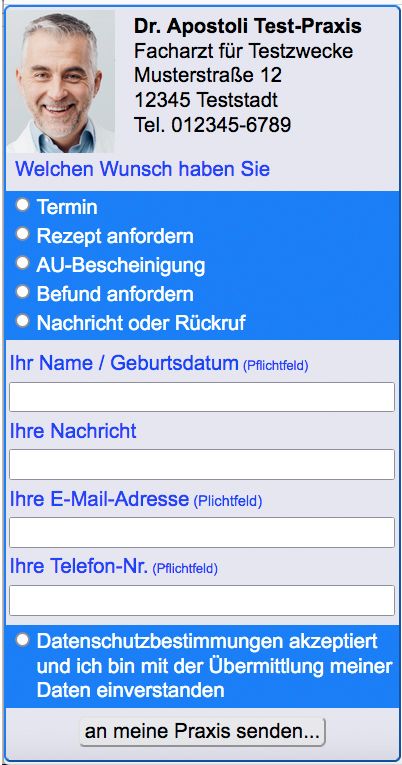Select the Termin radio option
The width and height of the screenshot is (402, 765).
[x=22, y=205]
